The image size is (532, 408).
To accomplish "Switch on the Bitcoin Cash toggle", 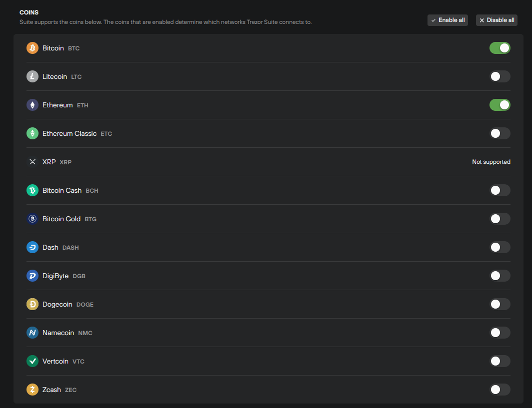I will click(x=500, y=190).
